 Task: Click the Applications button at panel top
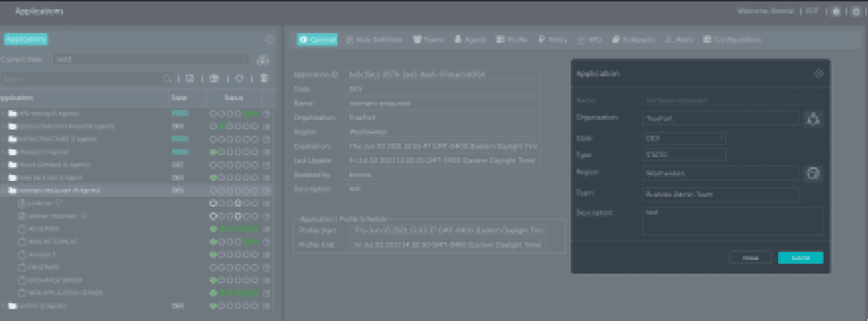click(26, 39)
